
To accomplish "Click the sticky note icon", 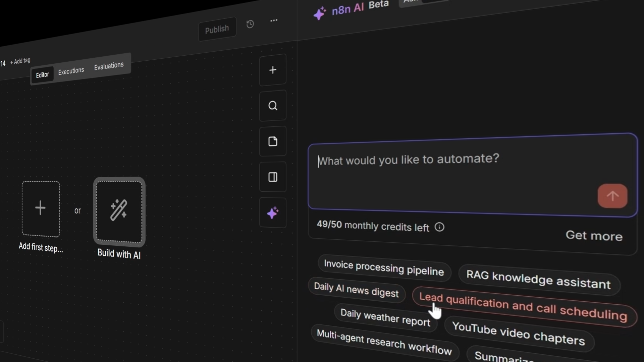I will pyautogui.click(x=273, y=141).
